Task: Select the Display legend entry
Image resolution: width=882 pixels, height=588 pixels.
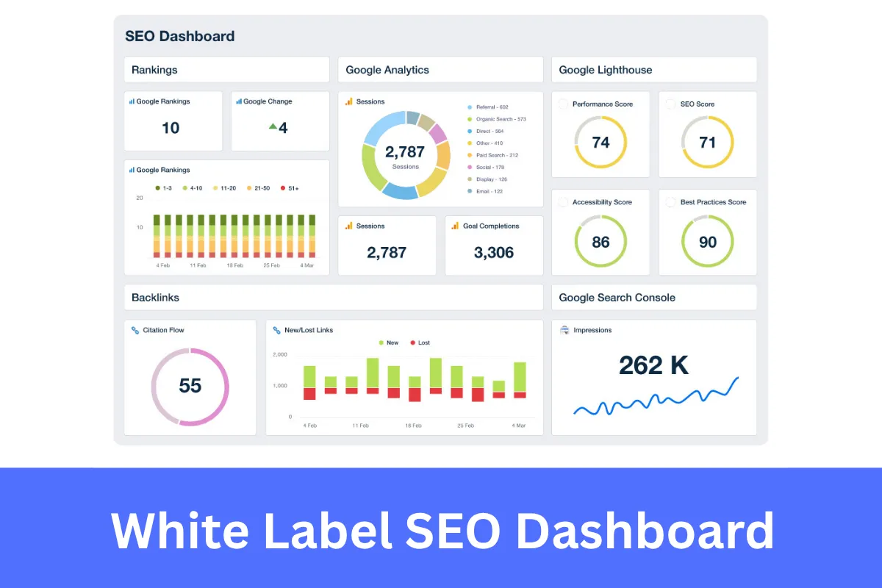Action: pyautogui.click(x=487, y=179)
